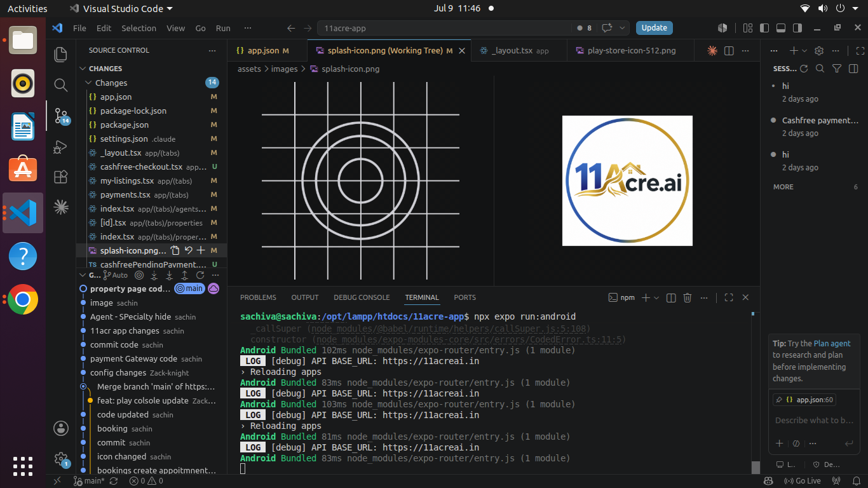
Task: Click the Push icon in Graph header
Action: [x=185, y=275]
